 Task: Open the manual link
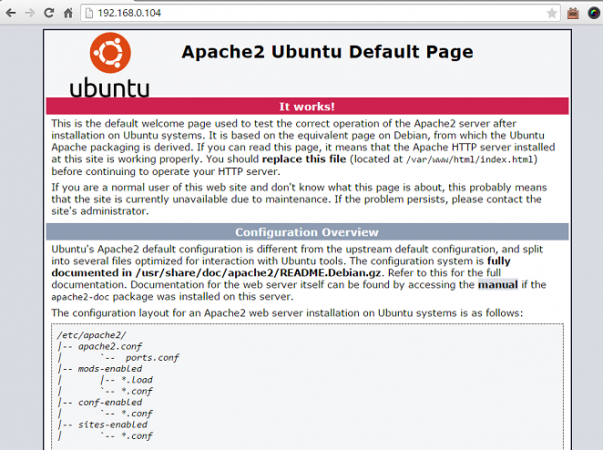pyautogui.click(x=498, y=285)
